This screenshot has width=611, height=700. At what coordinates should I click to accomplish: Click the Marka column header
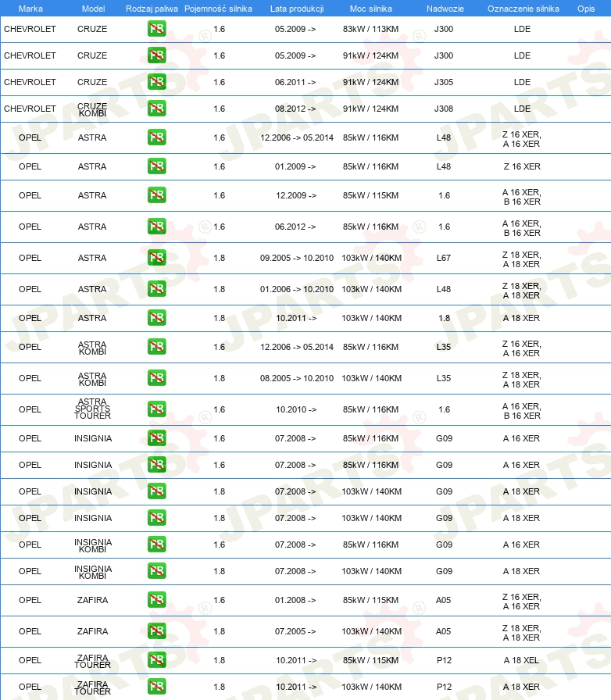pos(30,9)
